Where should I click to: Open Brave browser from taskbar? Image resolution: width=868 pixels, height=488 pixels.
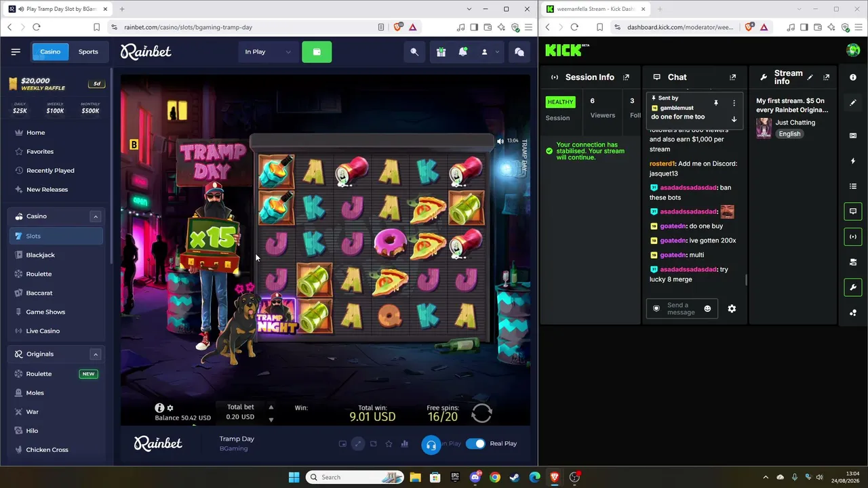coord(554,477)
